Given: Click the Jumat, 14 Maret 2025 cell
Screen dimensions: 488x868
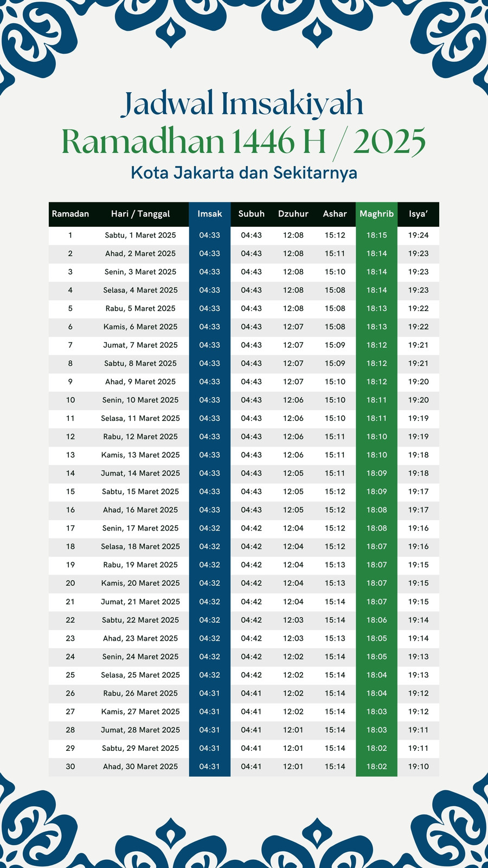Looking at the screenshot, I should [140, 473].
